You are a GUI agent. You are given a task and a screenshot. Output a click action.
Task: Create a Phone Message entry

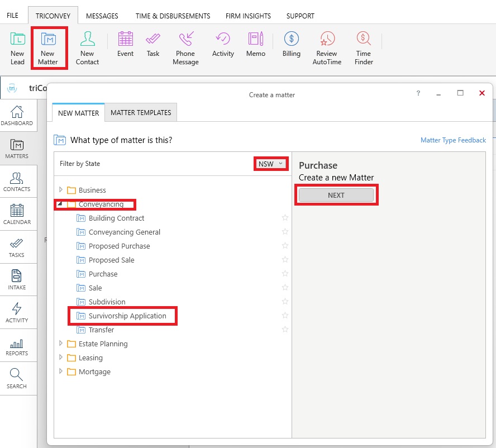[x=185, y=48]
